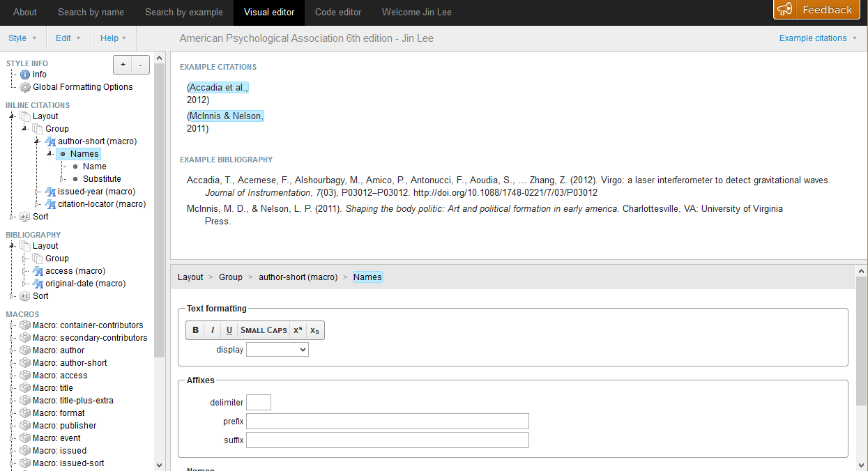
Task: Click the cube icon for Macro: access
Action: click(x=25, y=376)
